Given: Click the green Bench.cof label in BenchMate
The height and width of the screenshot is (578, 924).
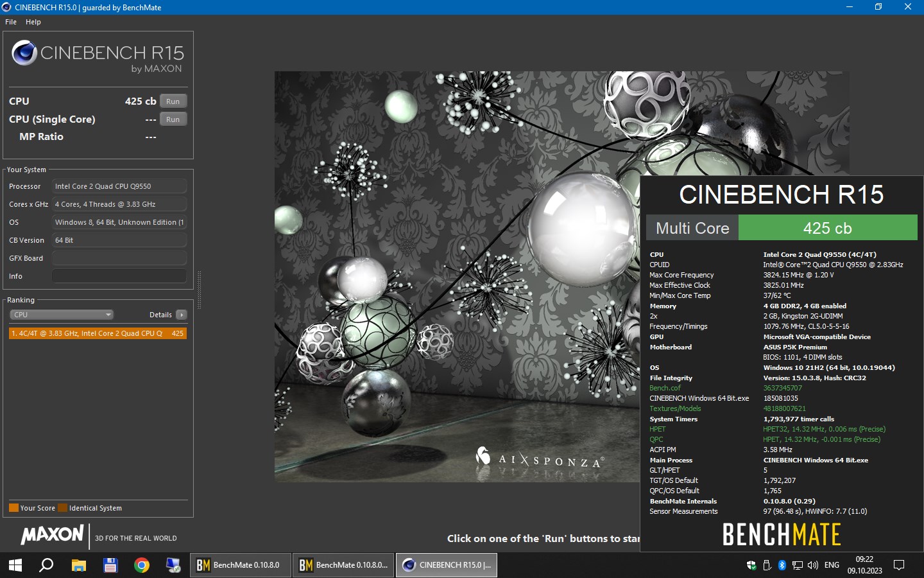Looking at the screenshot, I should tap(665, 388).
